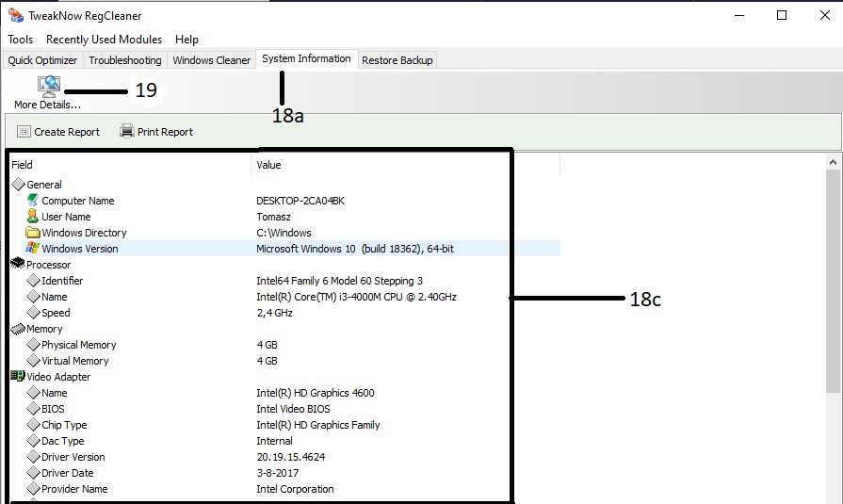The width and height of the screenshot is (843, 504).
Task: Click the Provider Name diamond icon
Action: click(x=33, y=488)
